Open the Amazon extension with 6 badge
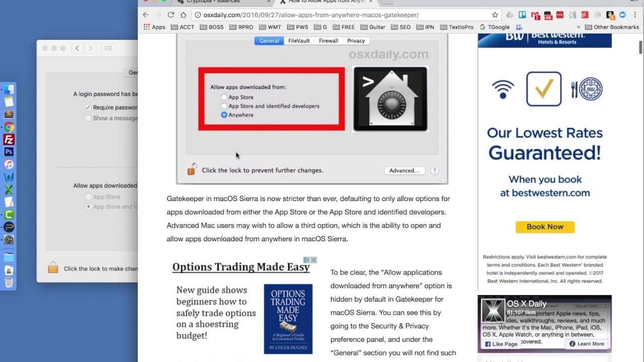The image size is (644, 362). pos(610,15)
